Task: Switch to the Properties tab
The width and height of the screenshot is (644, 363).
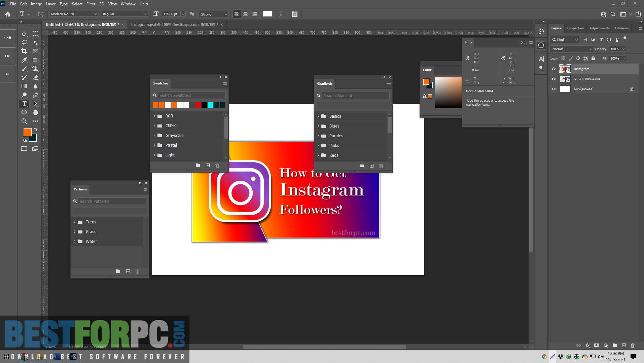Action: [x=575, y=28]
